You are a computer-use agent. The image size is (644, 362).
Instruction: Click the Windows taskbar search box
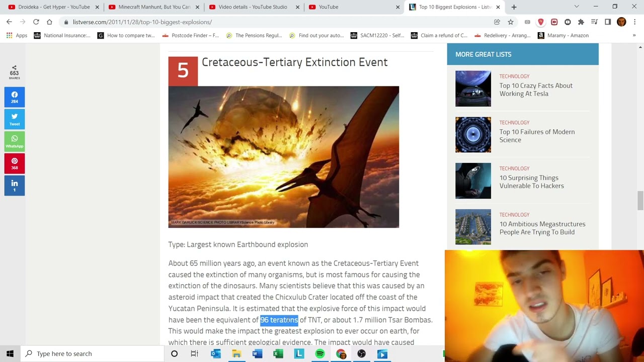92,354
